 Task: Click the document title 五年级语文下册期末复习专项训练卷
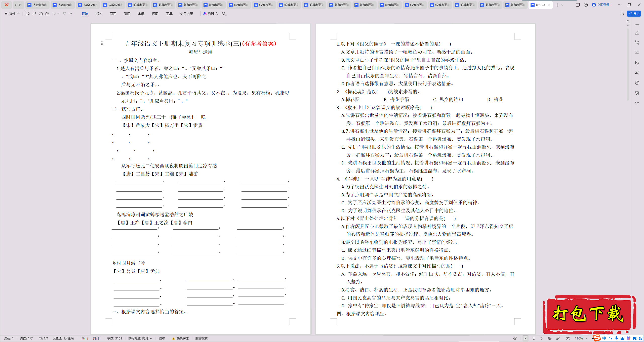(x=183, y=44)
